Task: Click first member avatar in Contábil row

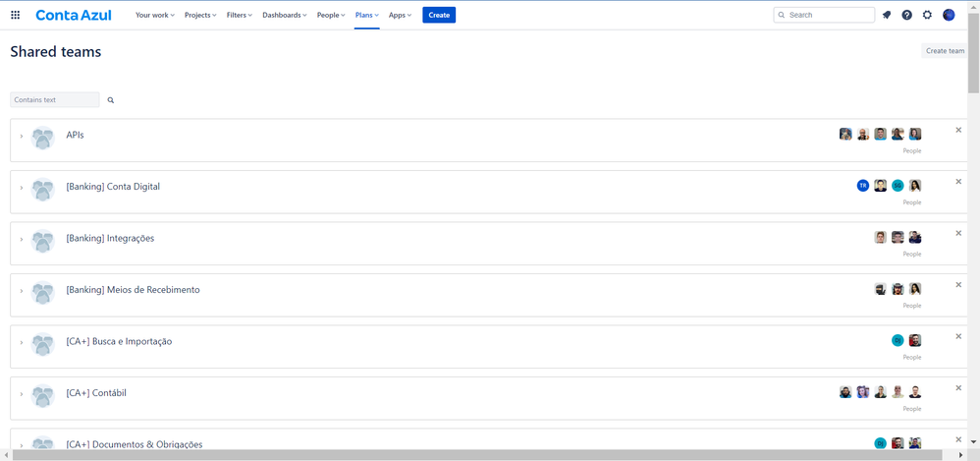Action: point(845,392)
